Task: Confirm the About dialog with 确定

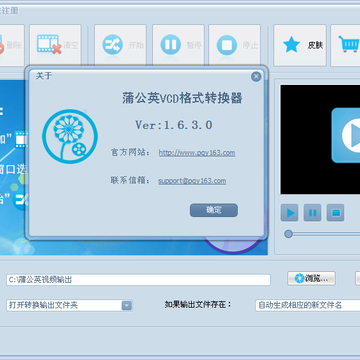Action: pyautogui.click(x=214, y=210)
